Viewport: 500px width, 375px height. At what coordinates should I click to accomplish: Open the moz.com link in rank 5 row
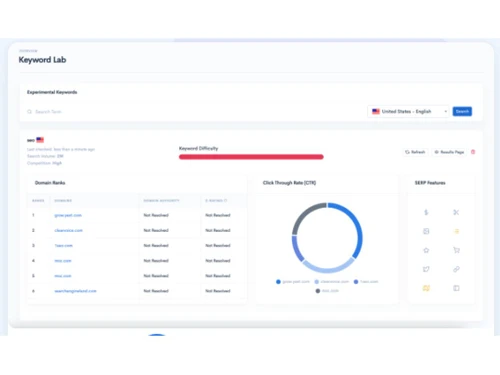tap(63, 276)
